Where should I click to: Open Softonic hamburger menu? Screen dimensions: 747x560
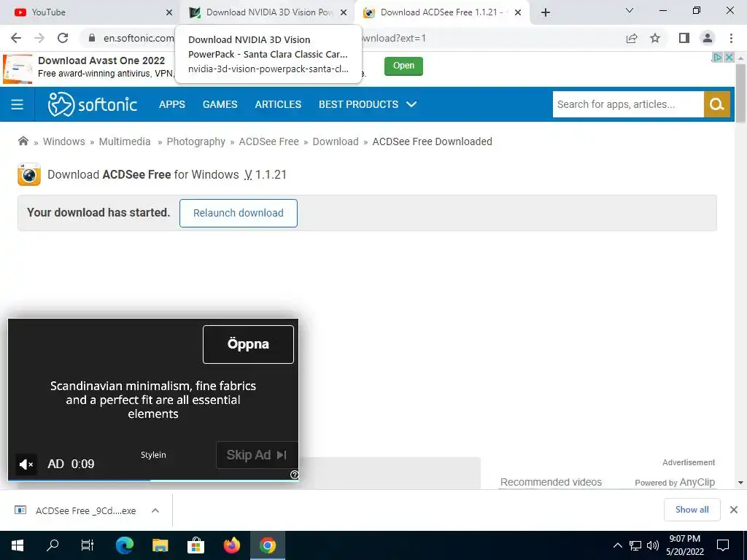click(18, 104)
